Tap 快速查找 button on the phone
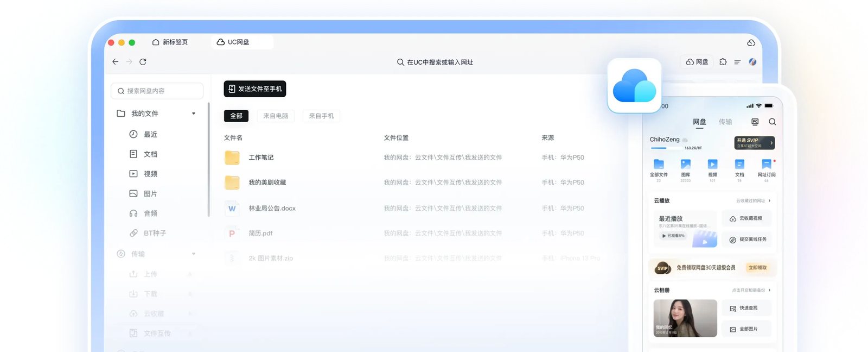 (x=746, y=308)
